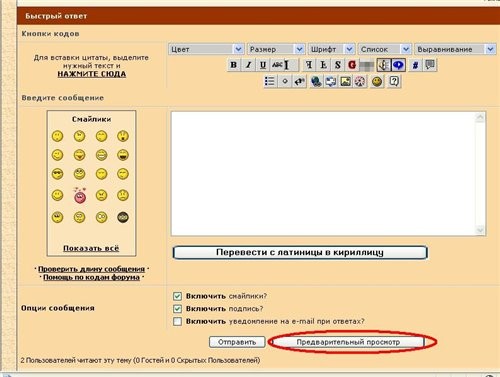Click the color wheel code button
This screenshot has width=500, height=377.
click(360, 81)
